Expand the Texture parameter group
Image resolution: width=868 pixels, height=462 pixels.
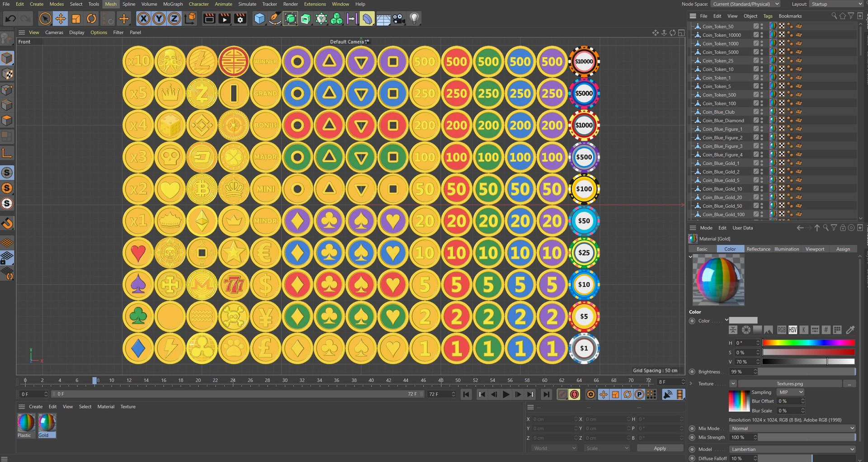click(691, 384)
